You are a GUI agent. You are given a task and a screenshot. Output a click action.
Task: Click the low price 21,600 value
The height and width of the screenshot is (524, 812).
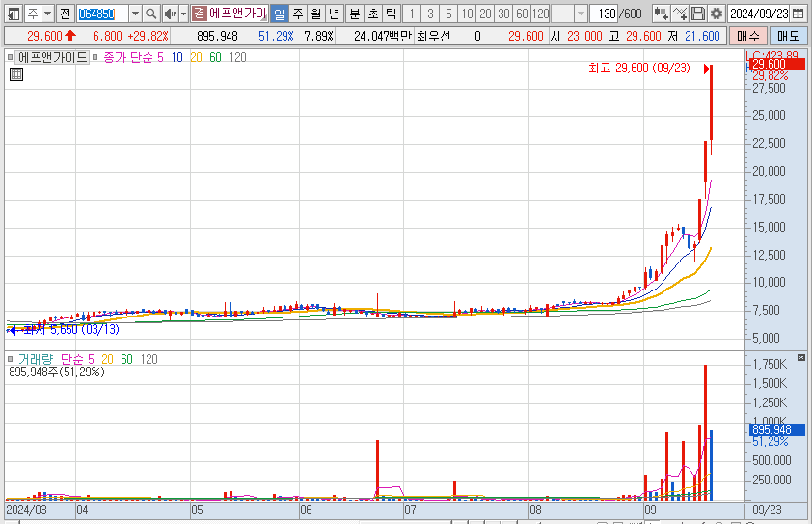pos(702,36)
